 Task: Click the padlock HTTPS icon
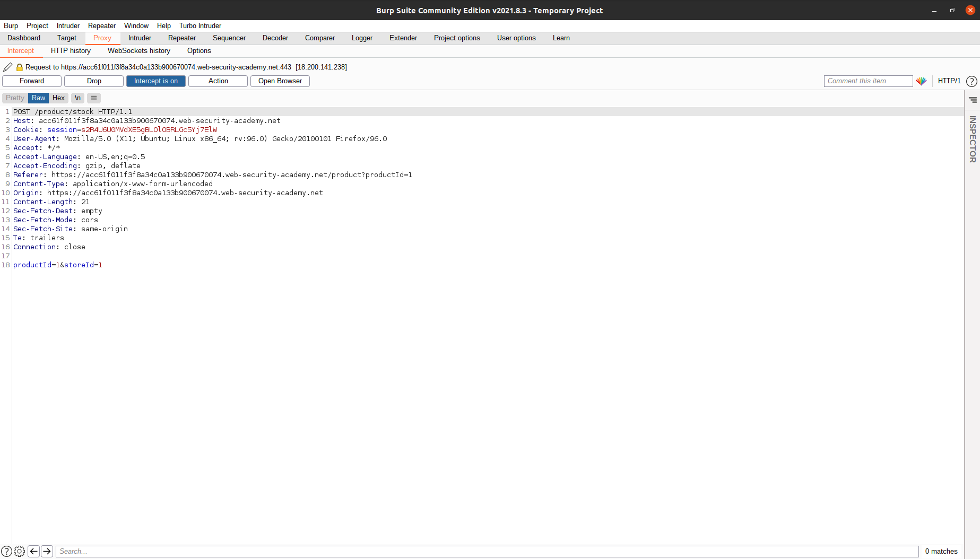[20, 67]
